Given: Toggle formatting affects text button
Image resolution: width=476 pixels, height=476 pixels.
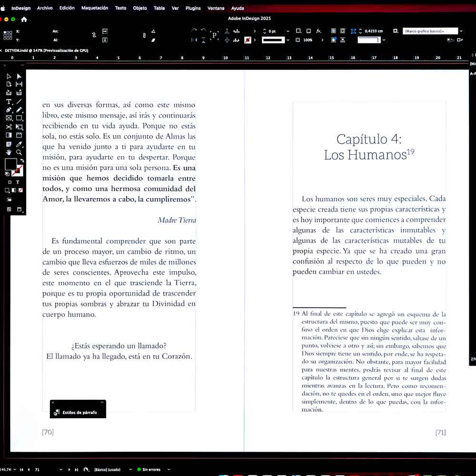Looking at the screenshot, I should (18, 182).
